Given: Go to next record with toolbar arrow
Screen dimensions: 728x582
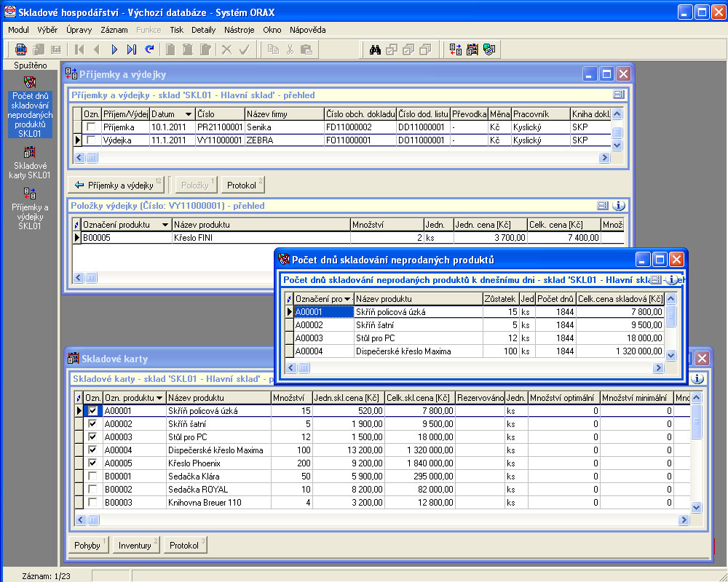Looking at the screenshot, I should click(114, 49).
